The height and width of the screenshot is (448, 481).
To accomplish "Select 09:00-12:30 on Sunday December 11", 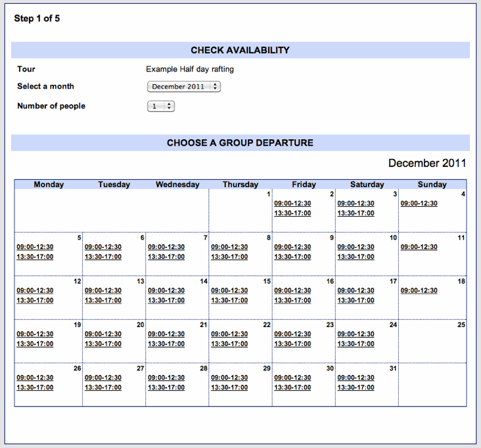I will (x=419, y=247).
